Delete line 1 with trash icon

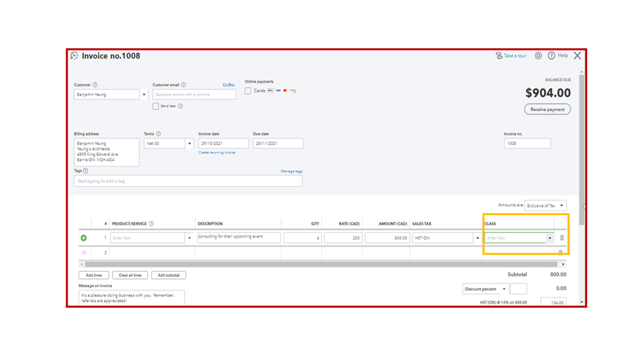[562, 238]
